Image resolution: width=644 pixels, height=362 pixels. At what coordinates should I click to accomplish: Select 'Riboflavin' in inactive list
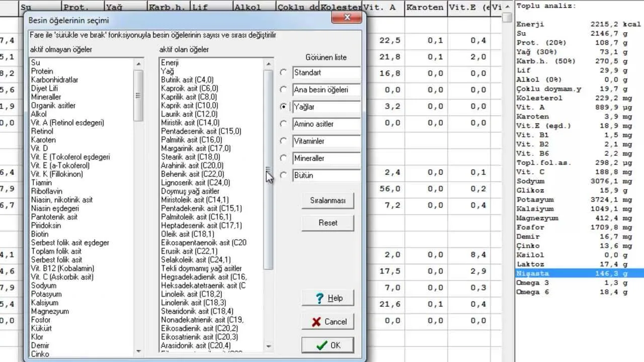(x=47, y=191)
